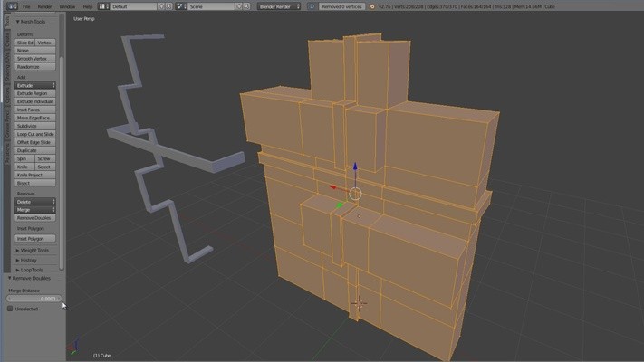Click the Loop Cut and Slide button
The height and width of the screenshot is (362, 644).
[x=35, y=134]
